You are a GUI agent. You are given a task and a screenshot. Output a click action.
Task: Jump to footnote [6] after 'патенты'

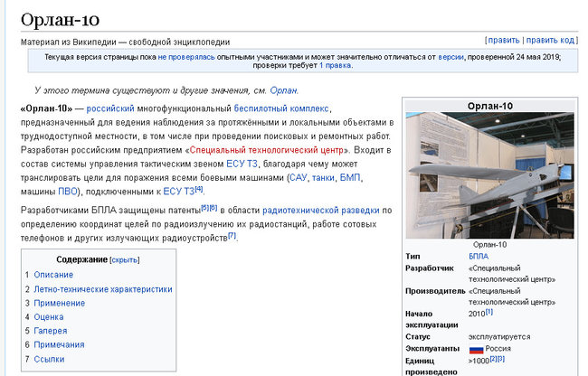pyautogui.click(x=213, y=208)
